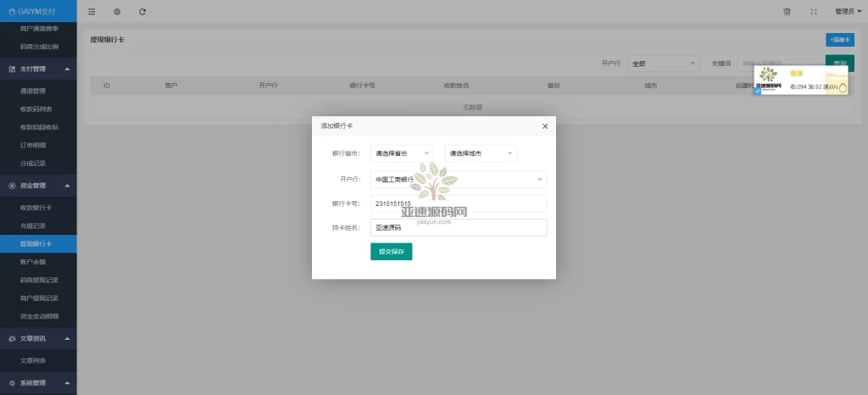
Task: Toggle the blue checkbox on the overlay popup
Action: click(x=758, y=92)
